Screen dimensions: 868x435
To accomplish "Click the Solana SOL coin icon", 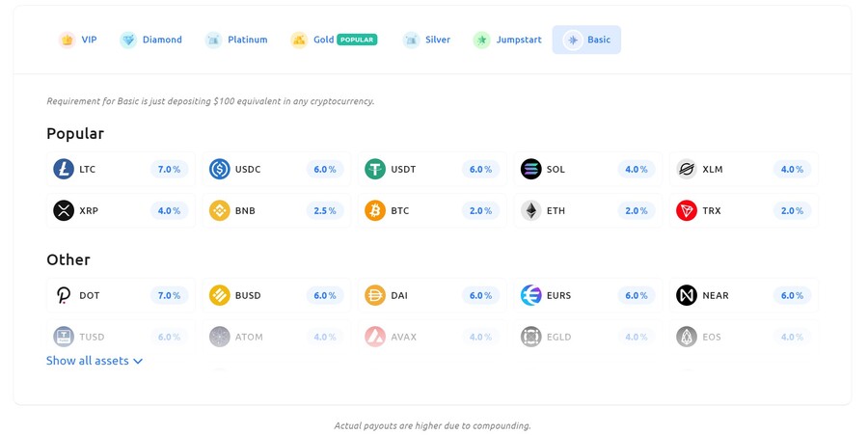I will 531,170.
